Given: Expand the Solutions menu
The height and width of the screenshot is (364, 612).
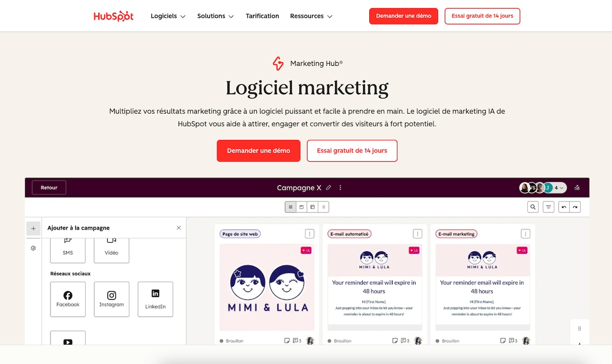Looking at the screenshot, I should [215, 16].
